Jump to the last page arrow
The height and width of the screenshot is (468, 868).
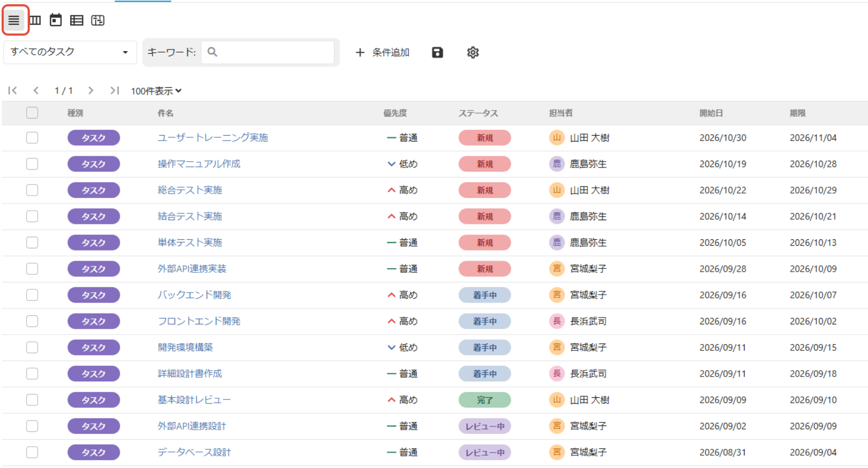point(114,90)
